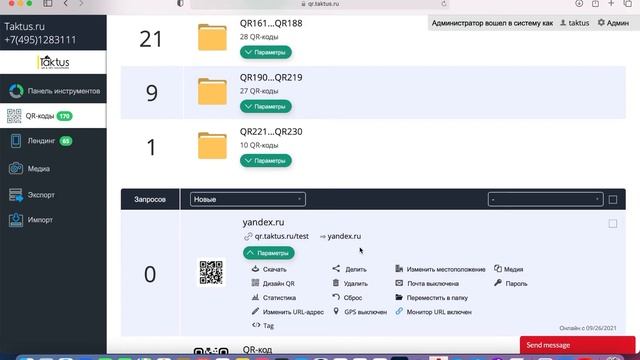Click Сброс reset option
Image resolution: width=640 pixels, height=360 pixels.
(x=347, y=298)
